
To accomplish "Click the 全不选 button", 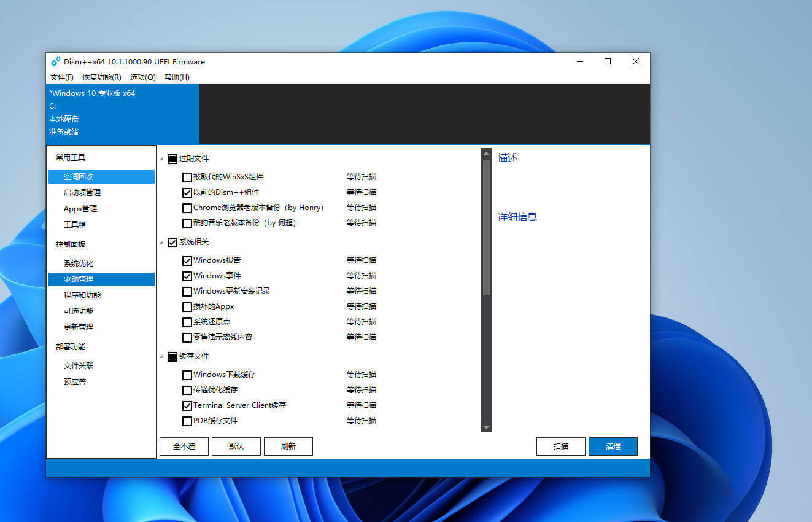I will coord(184,446).
